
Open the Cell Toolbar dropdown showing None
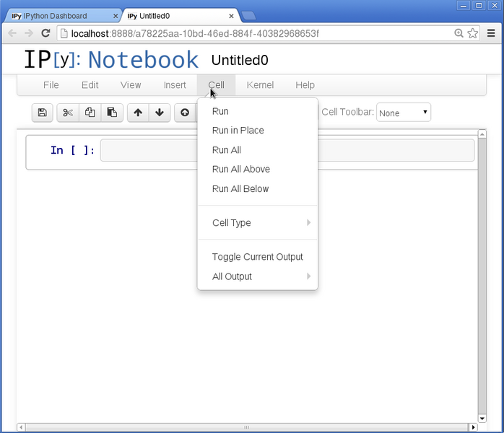pos(404,113)
